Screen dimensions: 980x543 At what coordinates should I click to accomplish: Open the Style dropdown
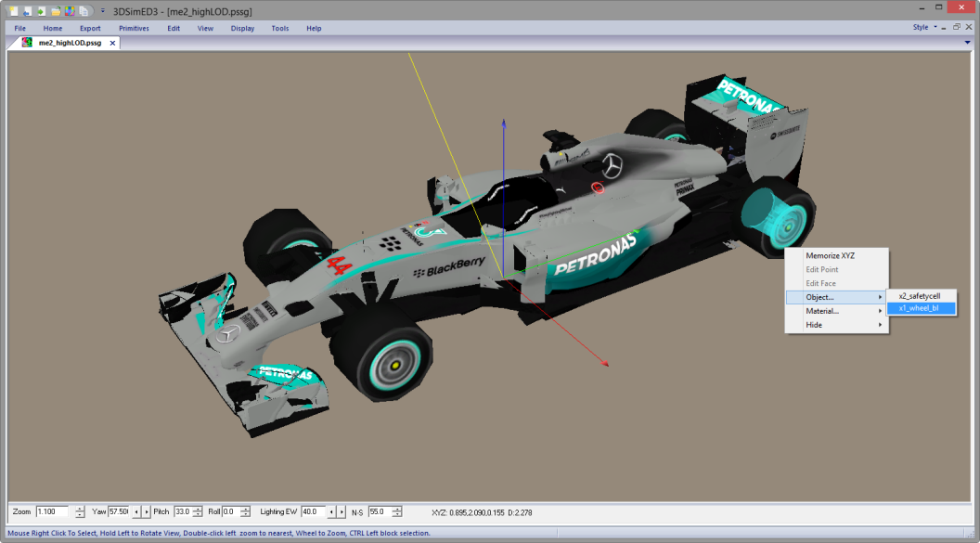pos(924,28)
